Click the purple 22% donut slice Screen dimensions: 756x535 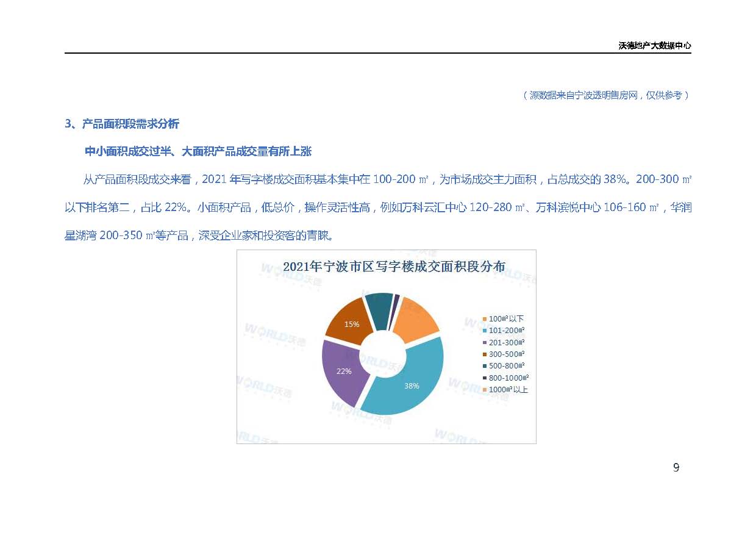click(342, 370)
